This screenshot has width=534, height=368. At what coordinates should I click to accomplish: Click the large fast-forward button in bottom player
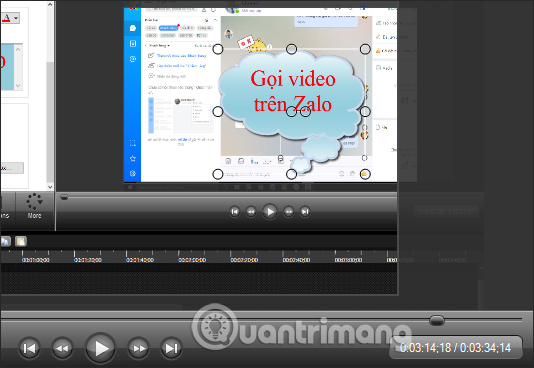tap(138, 348)
